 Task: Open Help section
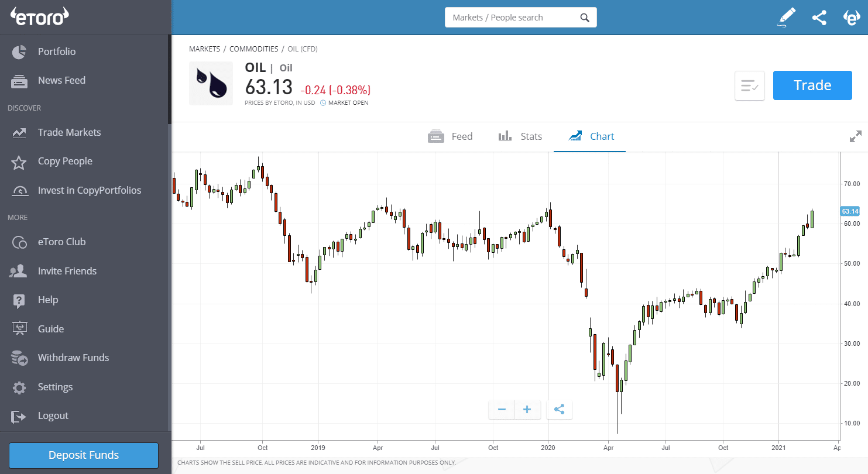point(48,300)
